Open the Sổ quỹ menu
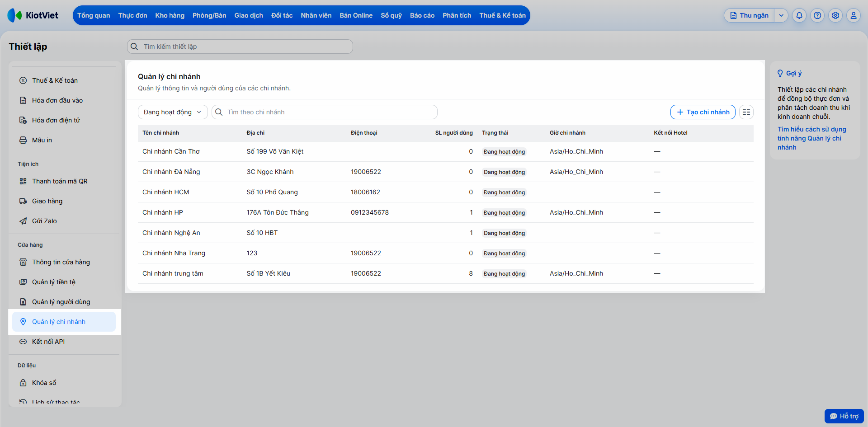Screen dimensions: 868x427 pos(392,15)
